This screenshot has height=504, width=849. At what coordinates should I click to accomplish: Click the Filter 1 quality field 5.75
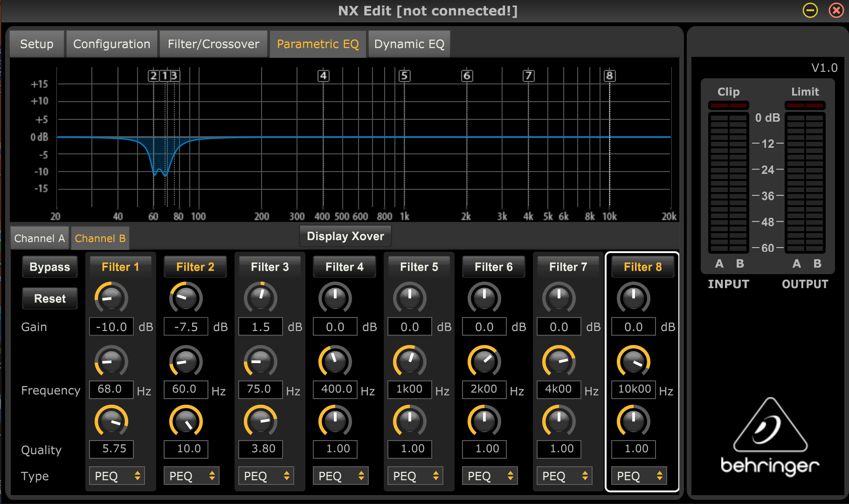click(x=111, y=449)
